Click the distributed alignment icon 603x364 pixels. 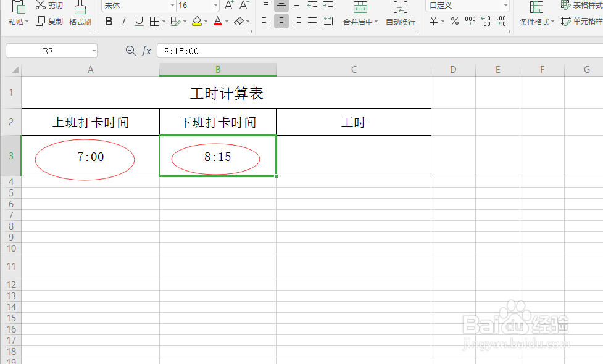click(328, 21)
